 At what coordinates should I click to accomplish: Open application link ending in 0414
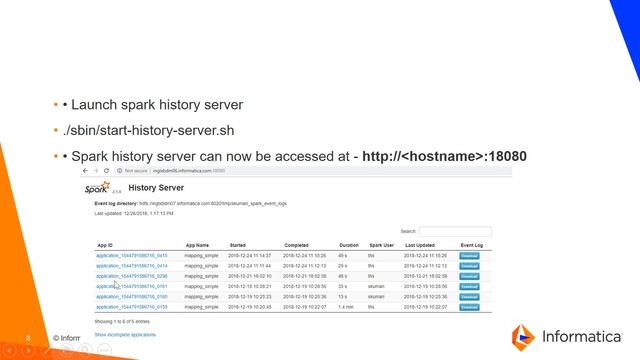click(131, 266)
